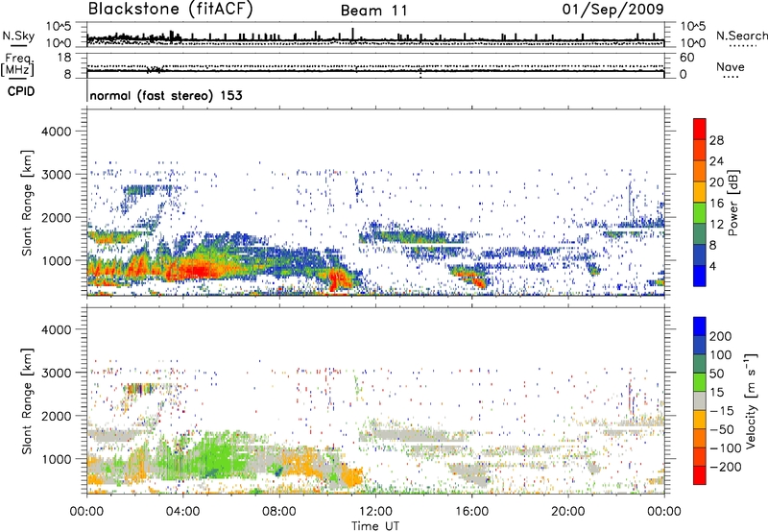Click the "2000" tick on the velocity panel
The height and width of the screenshot is (532, 768).
(x=56, y=416)
